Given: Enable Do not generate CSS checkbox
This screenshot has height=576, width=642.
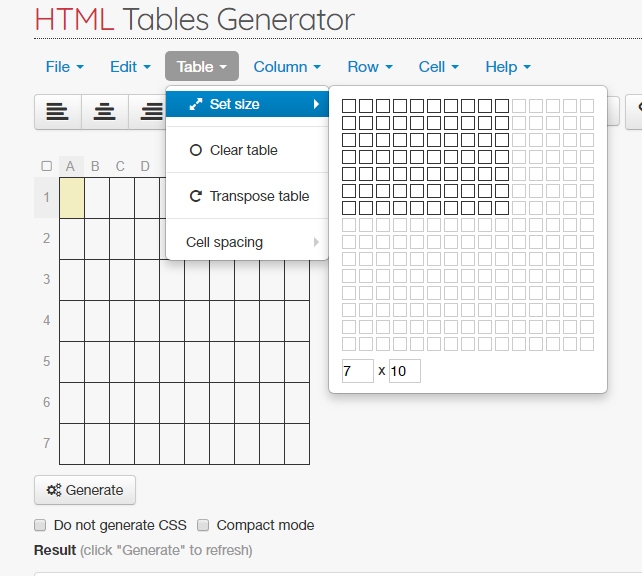Looking at the screenshot, I should coord(40,525).
